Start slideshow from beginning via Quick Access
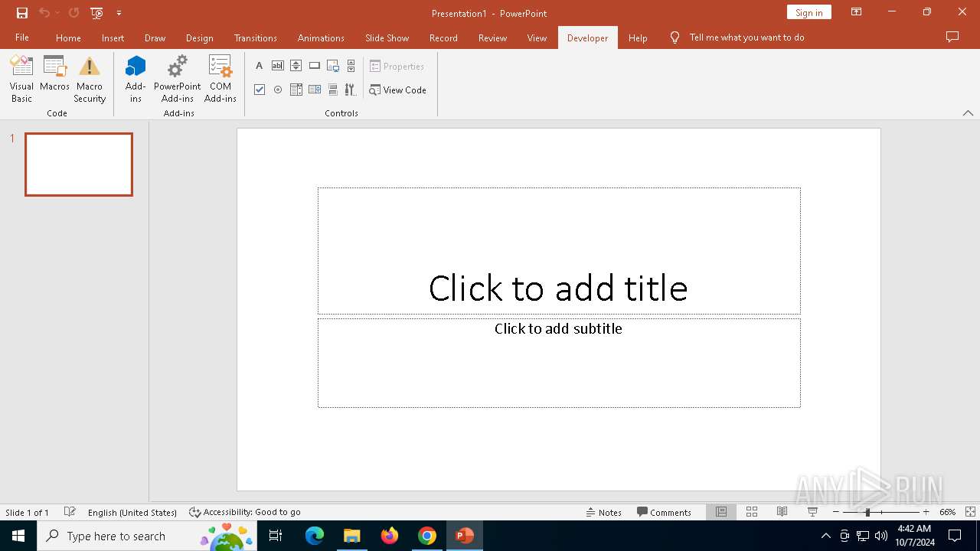Screen dimensions: 980x551 (96, 13)
